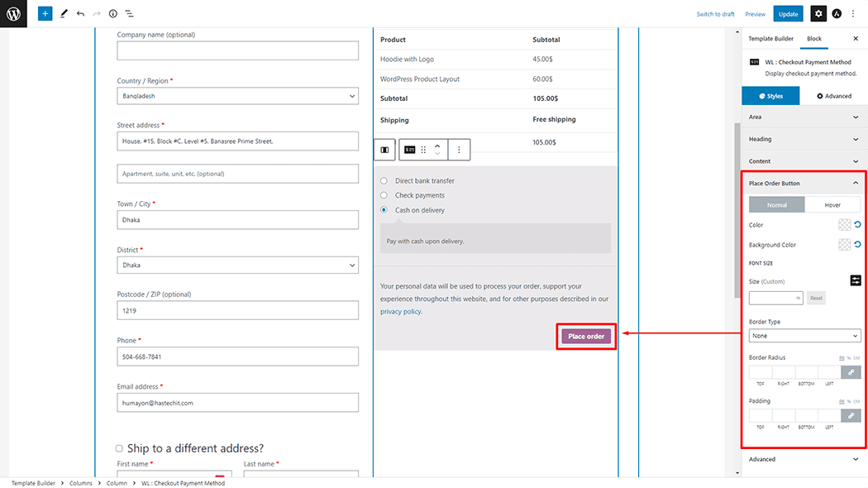Switch to the Hover state tab
The image size is (868, 488).
tap(832, 205)
